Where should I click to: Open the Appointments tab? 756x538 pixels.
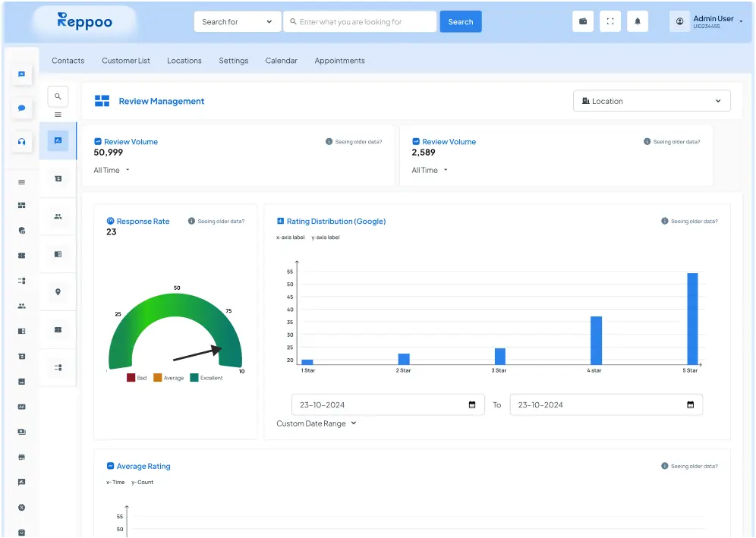(x=339, y=61)
